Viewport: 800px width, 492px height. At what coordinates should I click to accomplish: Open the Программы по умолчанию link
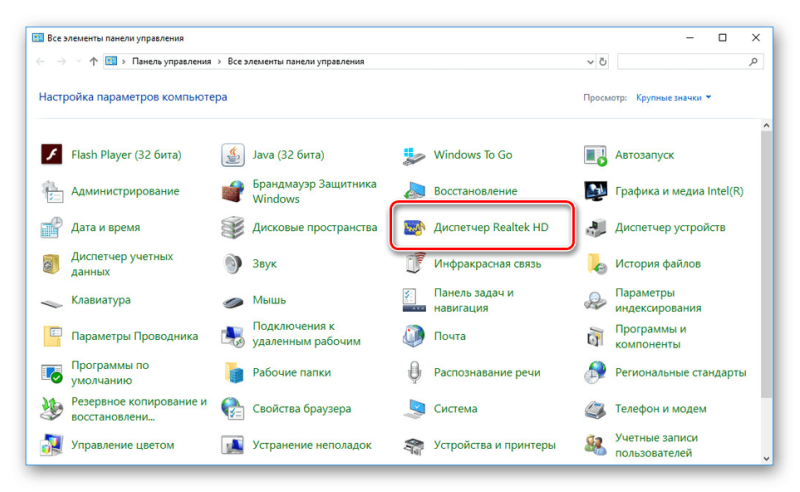[110, 373]
